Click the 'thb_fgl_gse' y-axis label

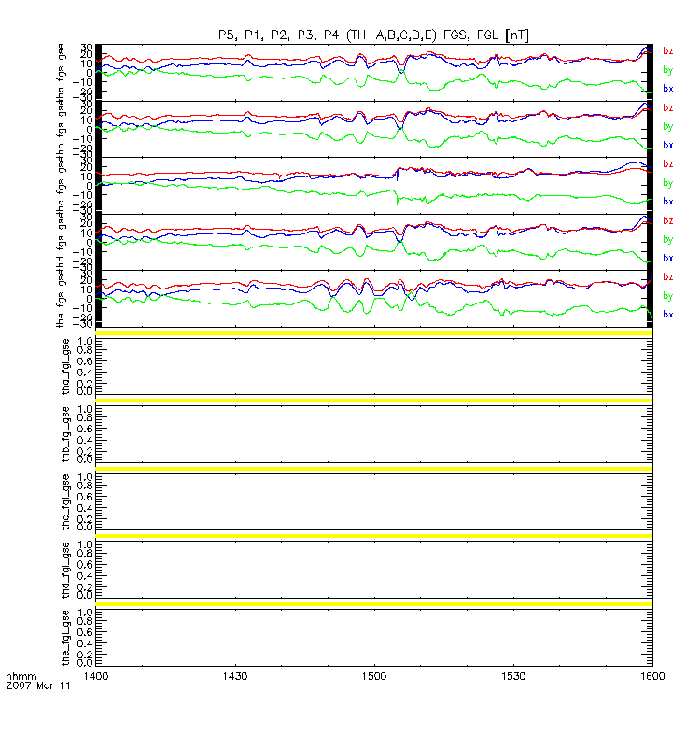(x=65, y=434)
